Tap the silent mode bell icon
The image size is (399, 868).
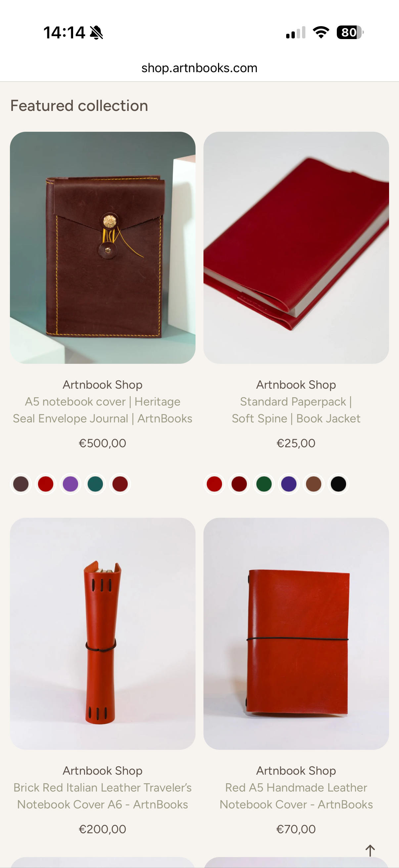[97, 33]
